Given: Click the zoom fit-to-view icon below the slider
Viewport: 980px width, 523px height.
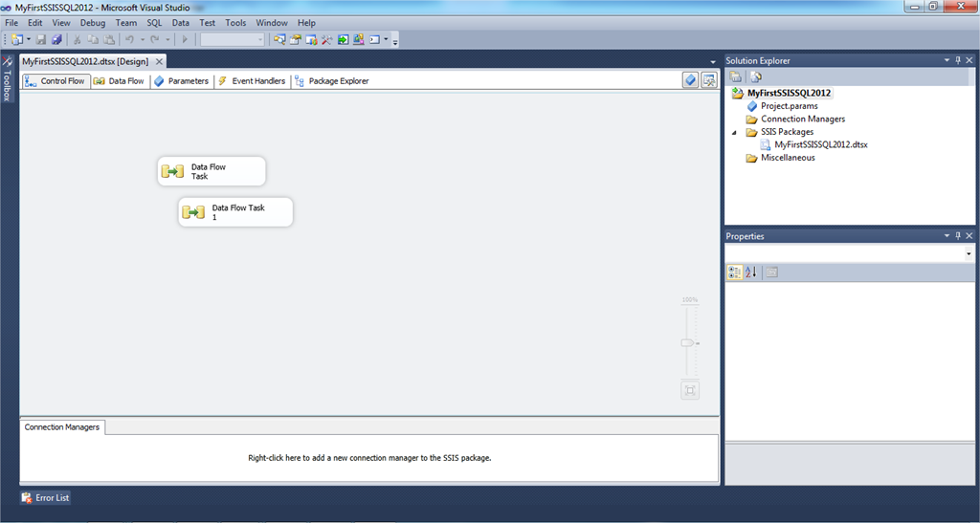Looking at the screenshot, I should tap(690, 389).
